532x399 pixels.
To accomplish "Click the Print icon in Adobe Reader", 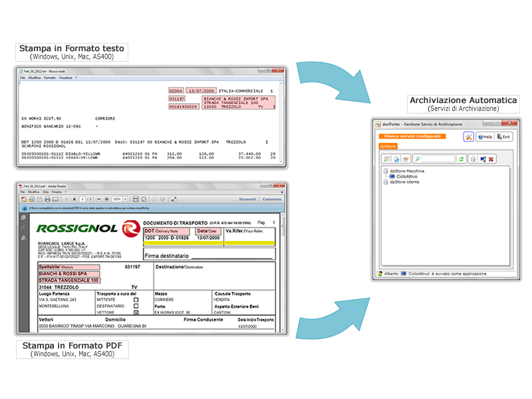I will (x=47, y=199).
